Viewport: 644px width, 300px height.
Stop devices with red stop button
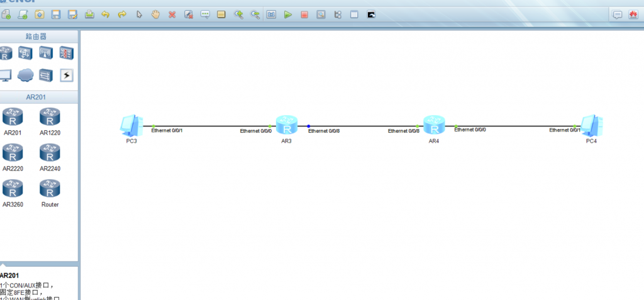coord(304,15)
